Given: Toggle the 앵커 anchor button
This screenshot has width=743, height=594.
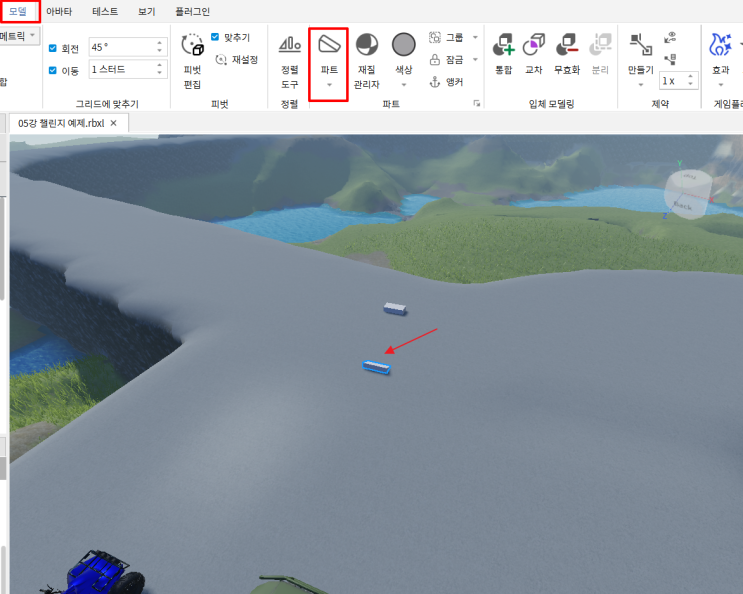Looking at the screenshot, I should (446, 82).
